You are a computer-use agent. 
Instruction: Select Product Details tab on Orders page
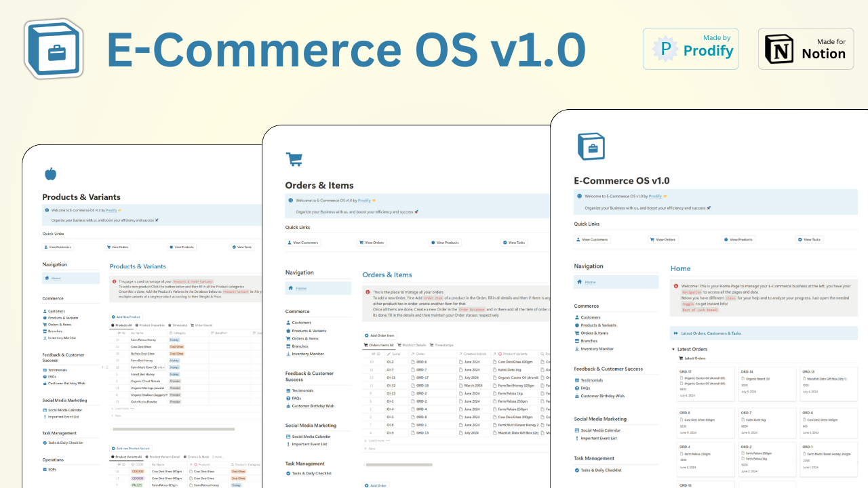tap(412, 345)
